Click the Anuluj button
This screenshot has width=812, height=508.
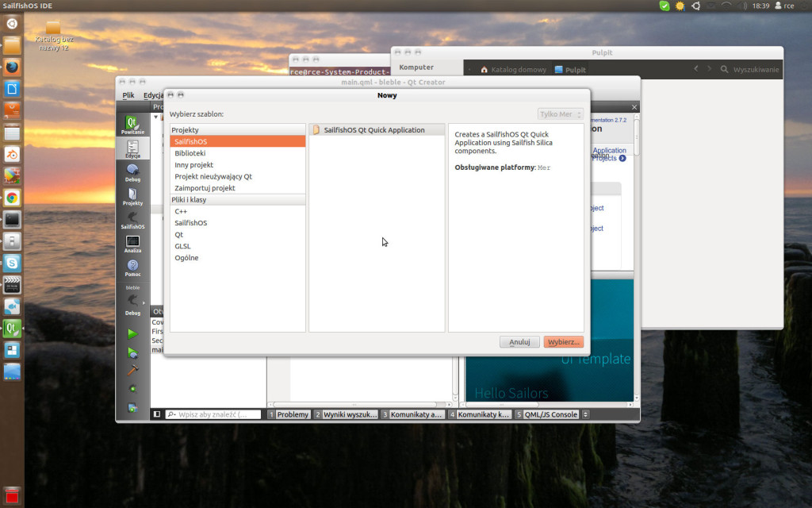point(519,342)
